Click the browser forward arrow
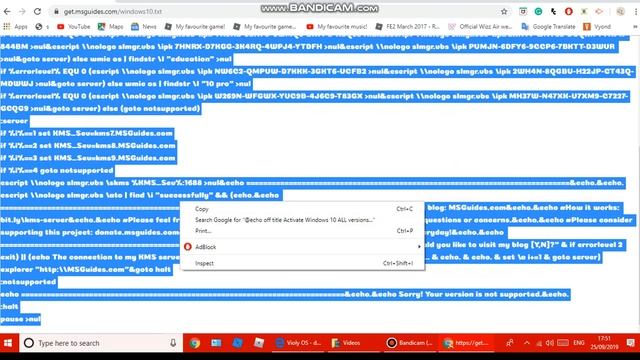 coord(22,11)
